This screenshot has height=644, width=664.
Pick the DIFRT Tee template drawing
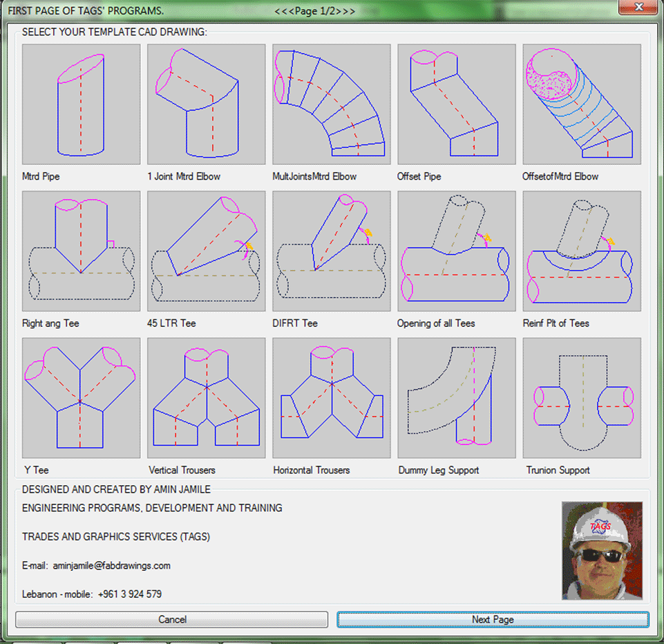[332, 252]
